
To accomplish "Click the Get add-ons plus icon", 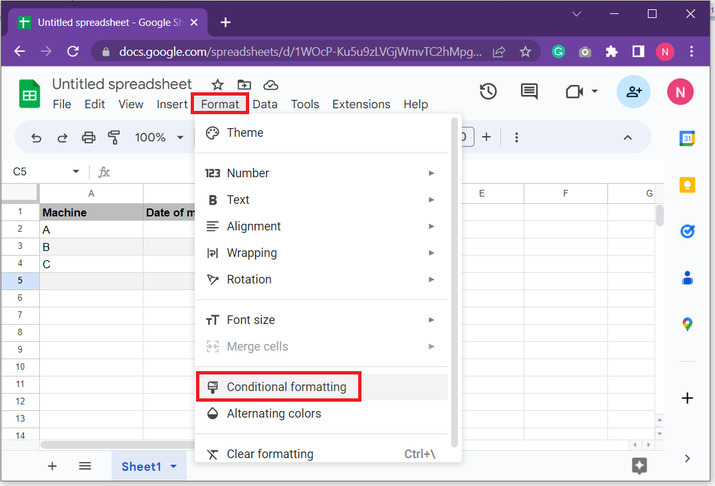I will [x=687, y=398].
